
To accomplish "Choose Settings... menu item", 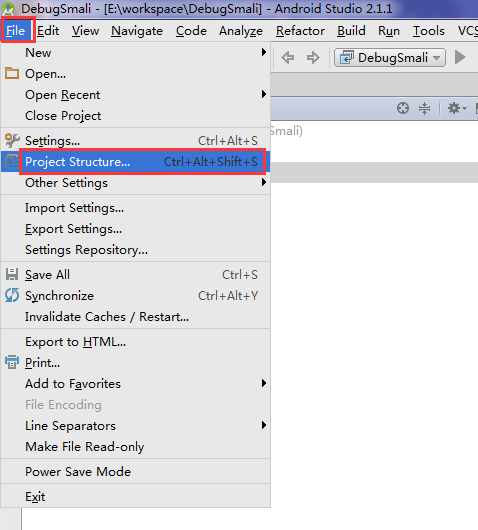I will coord(135,141).
